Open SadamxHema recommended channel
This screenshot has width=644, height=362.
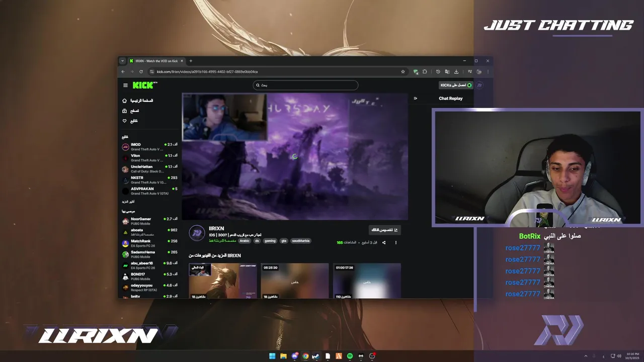(x=149, y=254)
